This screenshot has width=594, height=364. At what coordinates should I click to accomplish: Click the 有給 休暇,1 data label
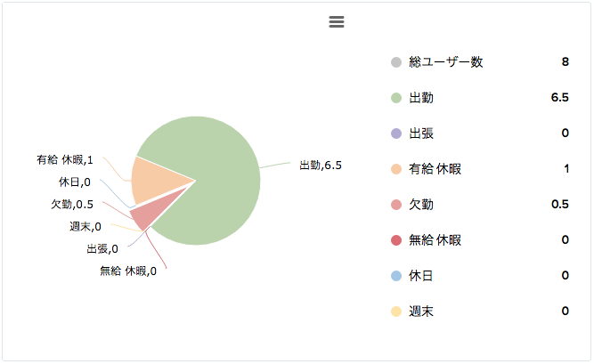coord(65,160)
